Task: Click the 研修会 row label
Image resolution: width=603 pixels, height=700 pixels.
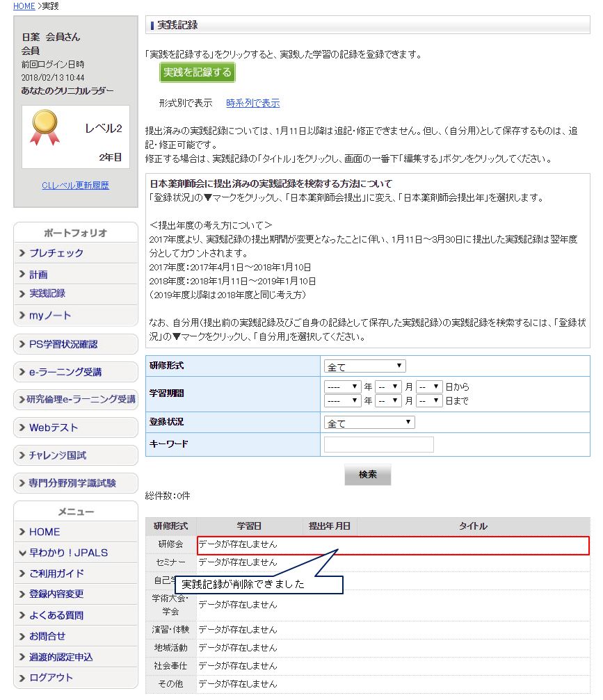Action: (170, 544)
